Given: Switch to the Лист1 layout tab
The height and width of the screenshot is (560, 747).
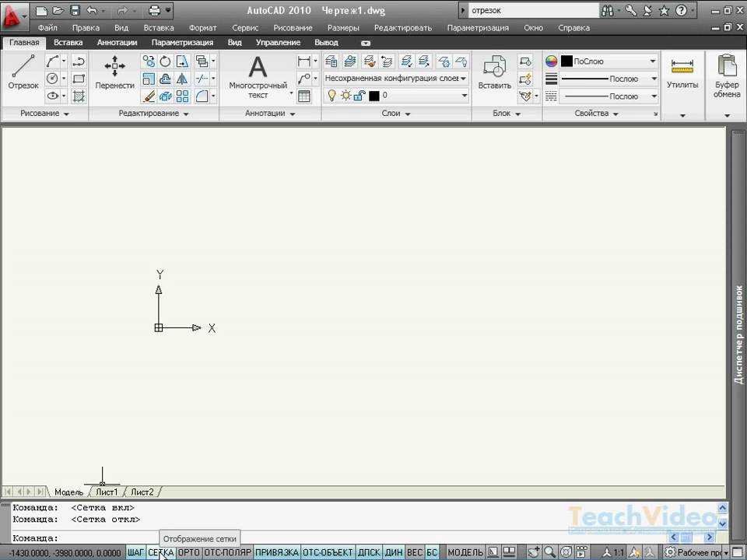Looking at the screenshot, I should 107,492.
